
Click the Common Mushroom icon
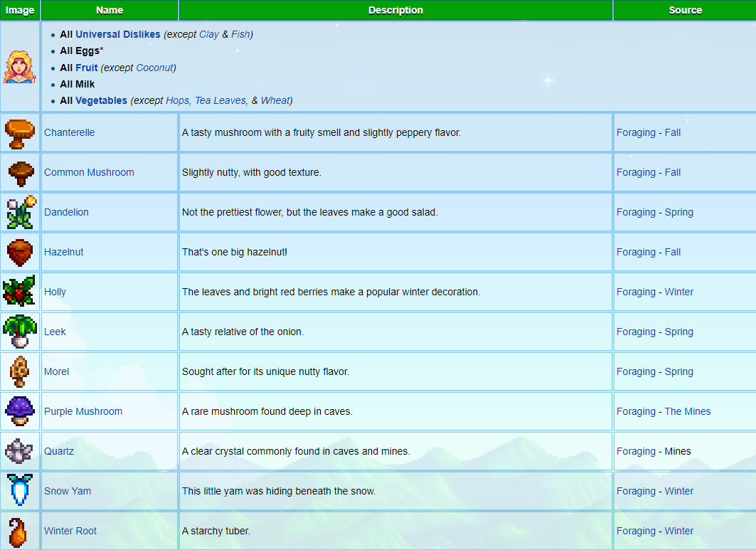21,173
